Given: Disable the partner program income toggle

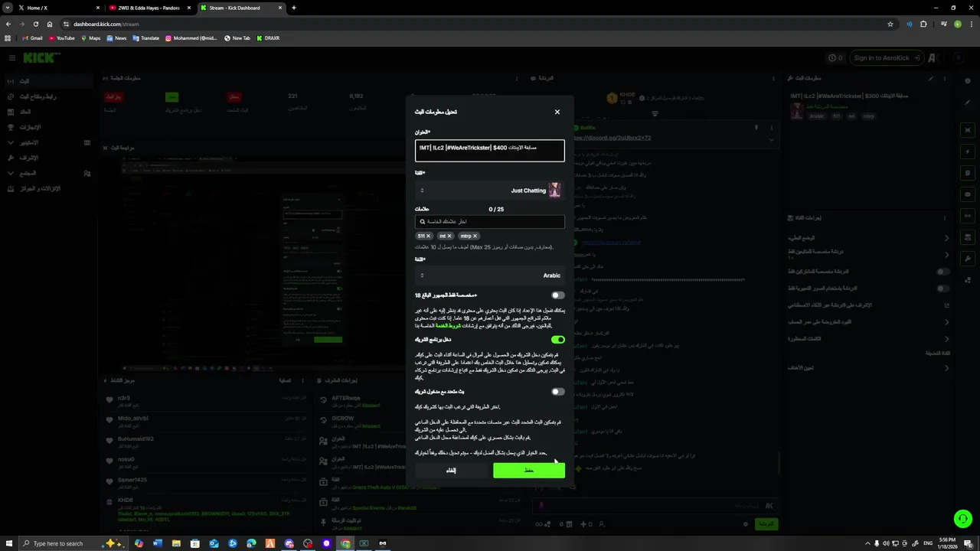Looking at the screenshot, I should (x=558, y=340).
